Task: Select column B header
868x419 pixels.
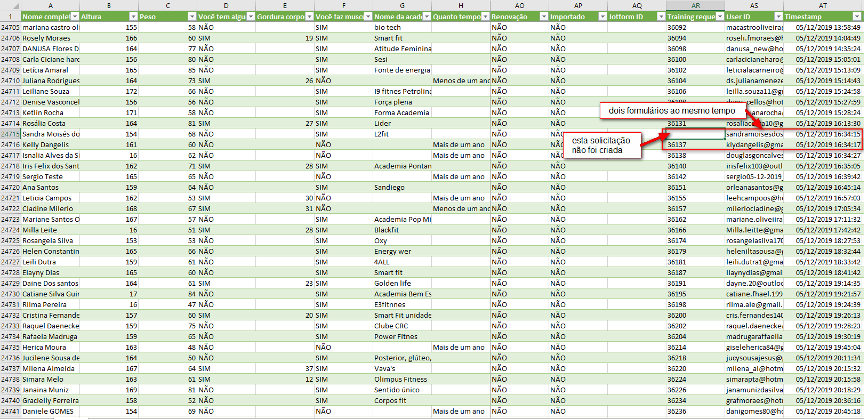Action: pos(109,5)
